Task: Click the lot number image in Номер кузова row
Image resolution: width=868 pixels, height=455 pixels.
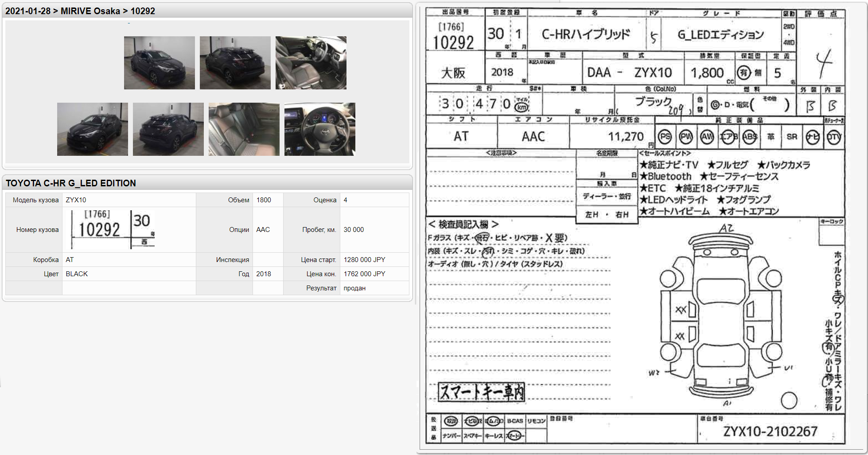Action: coord(113,230)
